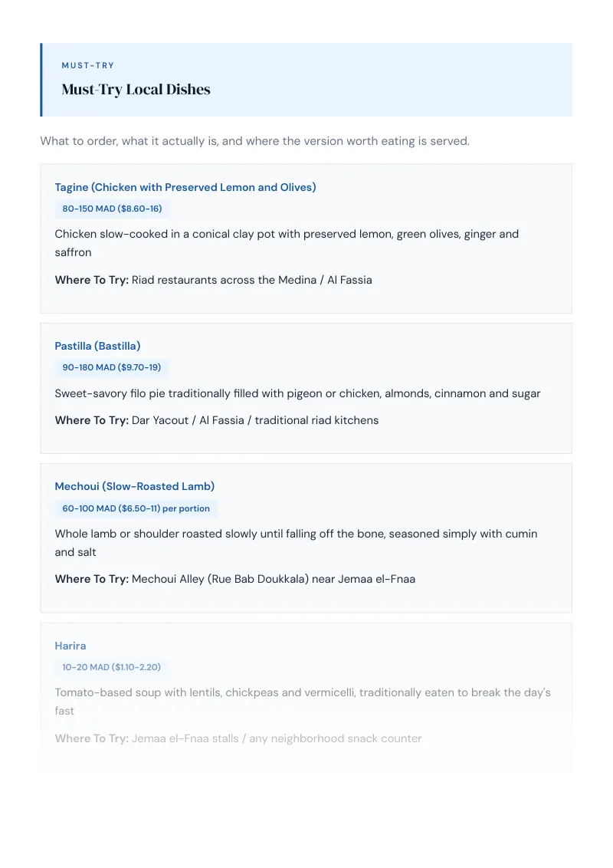
Task: Click the intro sentence about what to order
Action: tap(255, 141)
